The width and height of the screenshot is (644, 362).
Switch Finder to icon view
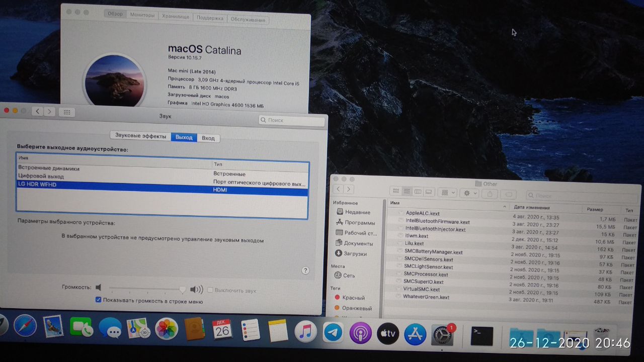click(x=395, y=191)
